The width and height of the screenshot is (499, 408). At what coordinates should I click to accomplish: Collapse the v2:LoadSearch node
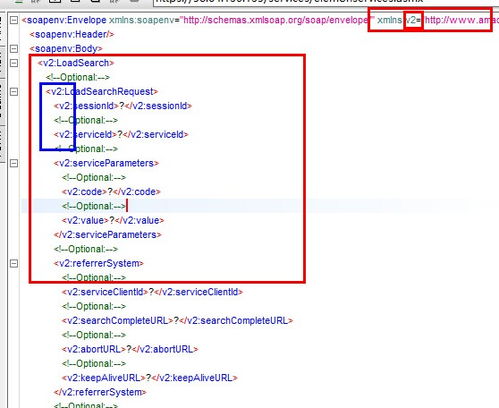pos(14,63)
